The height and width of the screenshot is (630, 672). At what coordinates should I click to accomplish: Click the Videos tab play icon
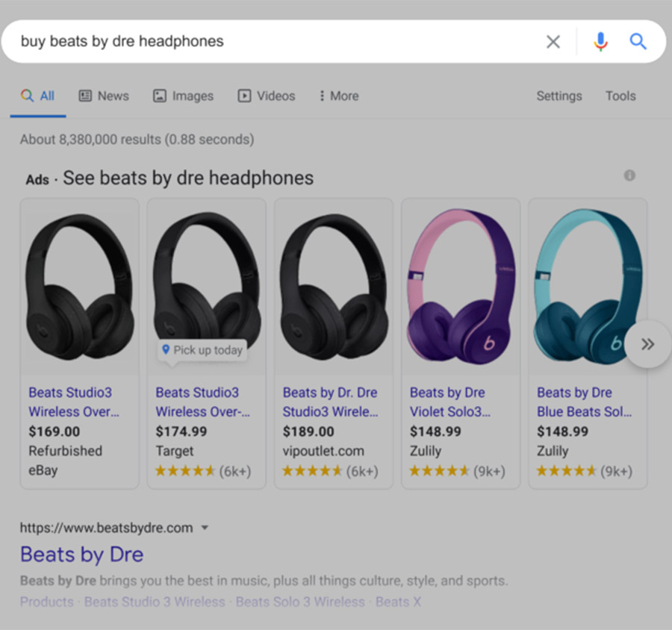[244, 96]
